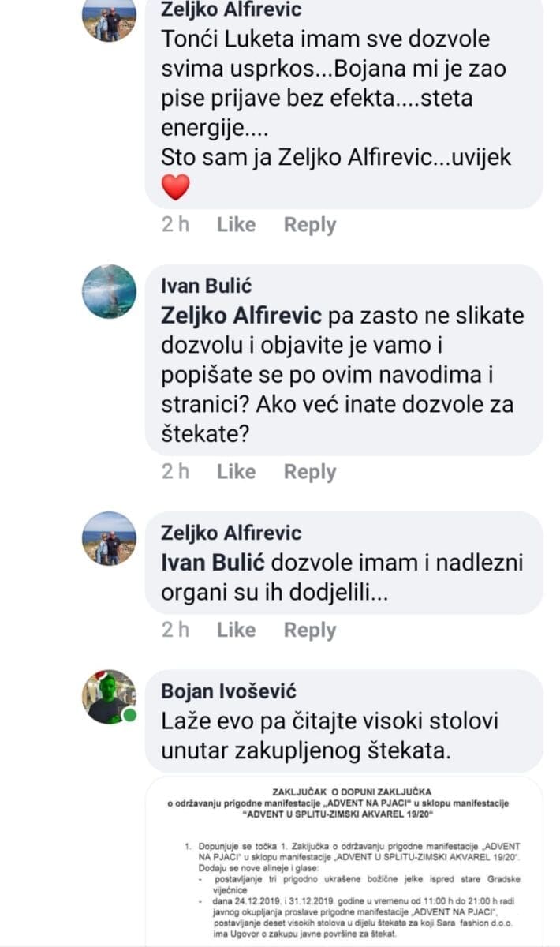The image size is (560, 947).
Task: Open the attached document image in Bojan's comment
Action: pyautogui.click(x=344, y=862)
